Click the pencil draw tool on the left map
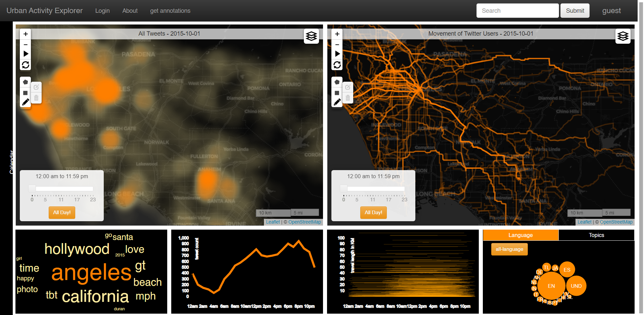Viewport: 644px width, 315px height. coord(25,102)
